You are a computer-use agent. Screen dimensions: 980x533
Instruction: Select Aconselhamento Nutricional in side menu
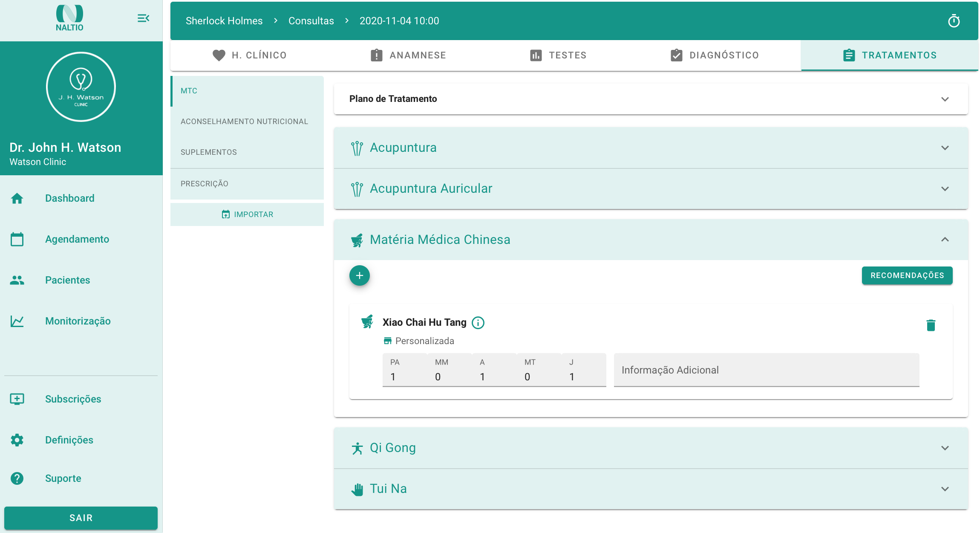pos(244,122)
